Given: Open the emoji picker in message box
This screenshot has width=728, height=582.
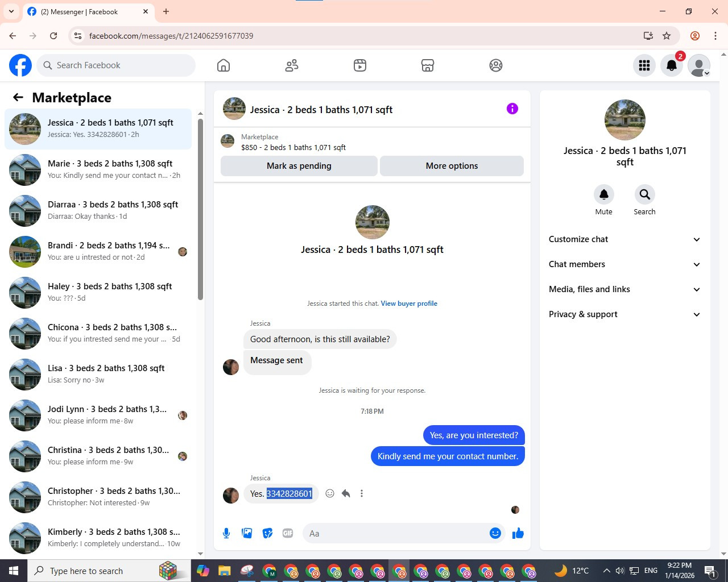Looking at the screenshot, I should (495, 533).
